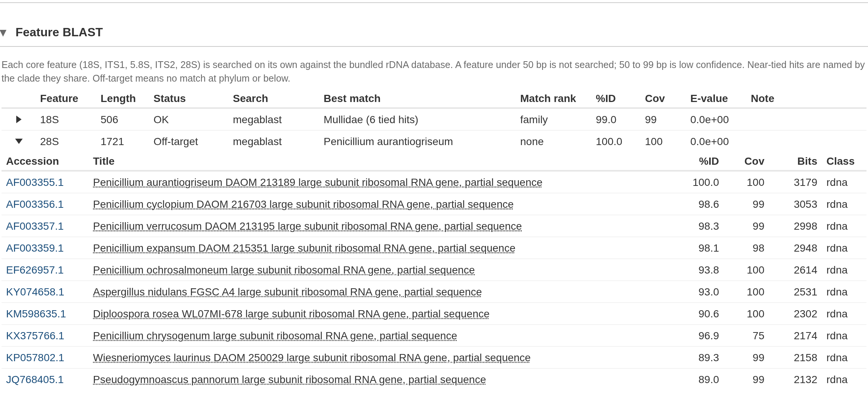Screen dimensions: 868x402
Task: Open accession AF003359.1 link
Action: (35, 248)
